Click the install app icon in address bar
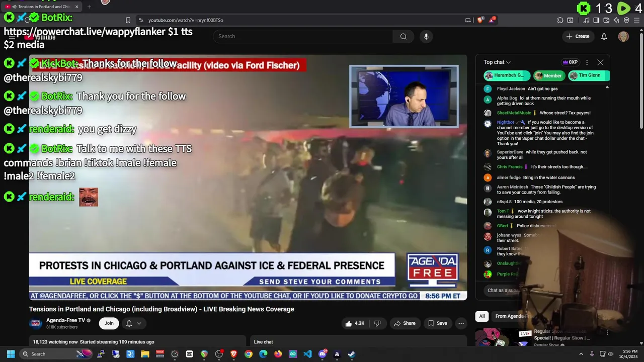This screenshot has width=644, height=362. click(x=468, y=20)
